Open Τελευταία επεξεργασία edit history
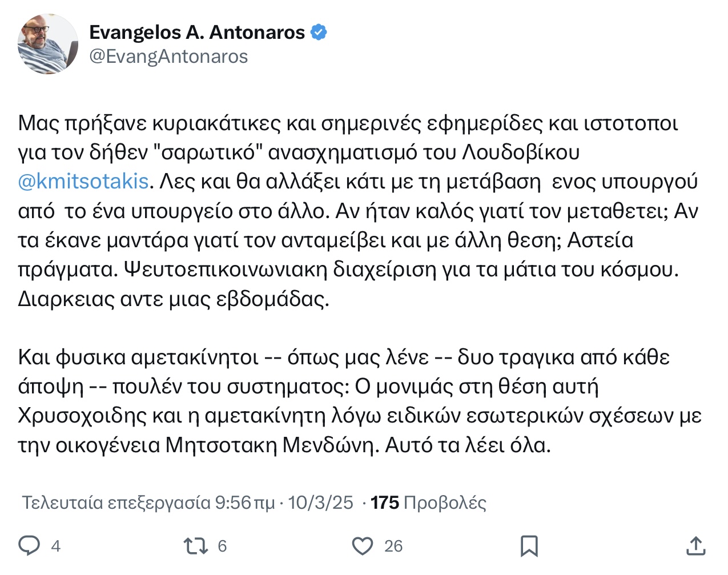 coord(116,502)
